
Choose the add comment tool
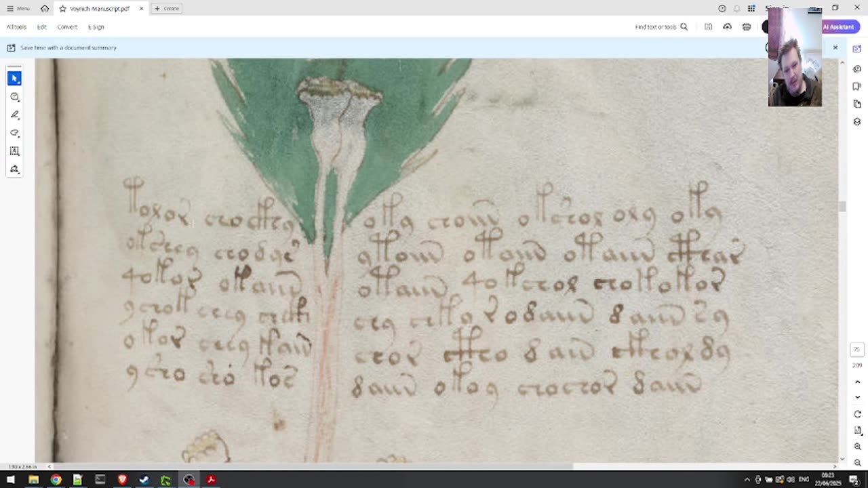pyautogui.click(x=14, y=97)
